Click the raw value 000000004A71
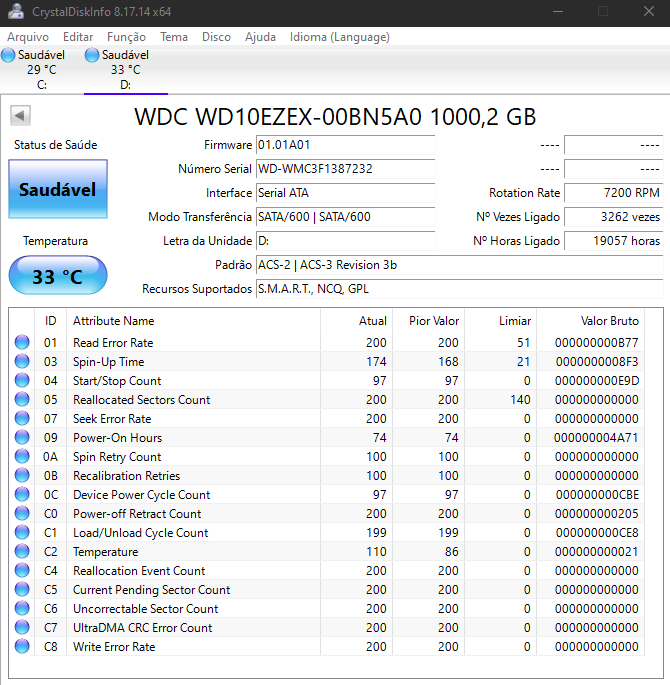The image size is (670, 685). [596, 437]
